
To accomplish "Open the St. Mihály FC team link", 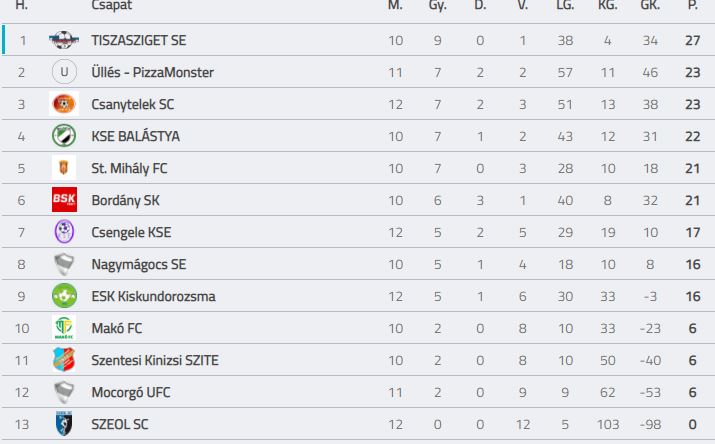I will click(x=129, y=168).
